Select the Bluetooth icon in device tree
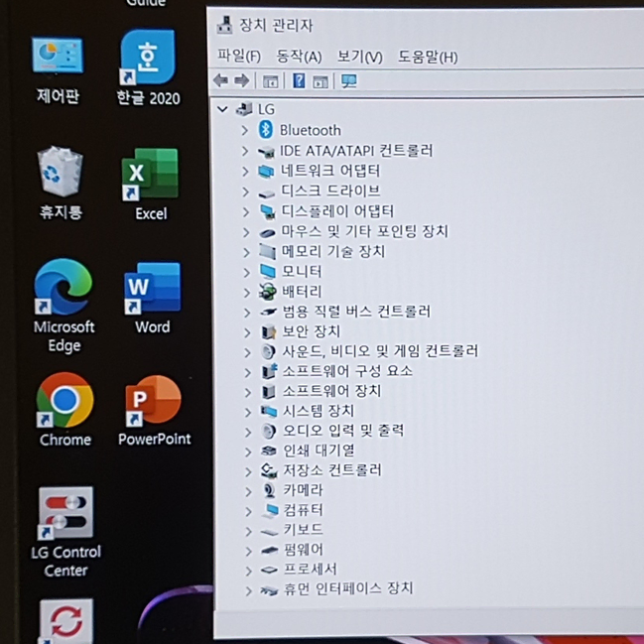This screenshot has width=644, height=644. (266, 130)
